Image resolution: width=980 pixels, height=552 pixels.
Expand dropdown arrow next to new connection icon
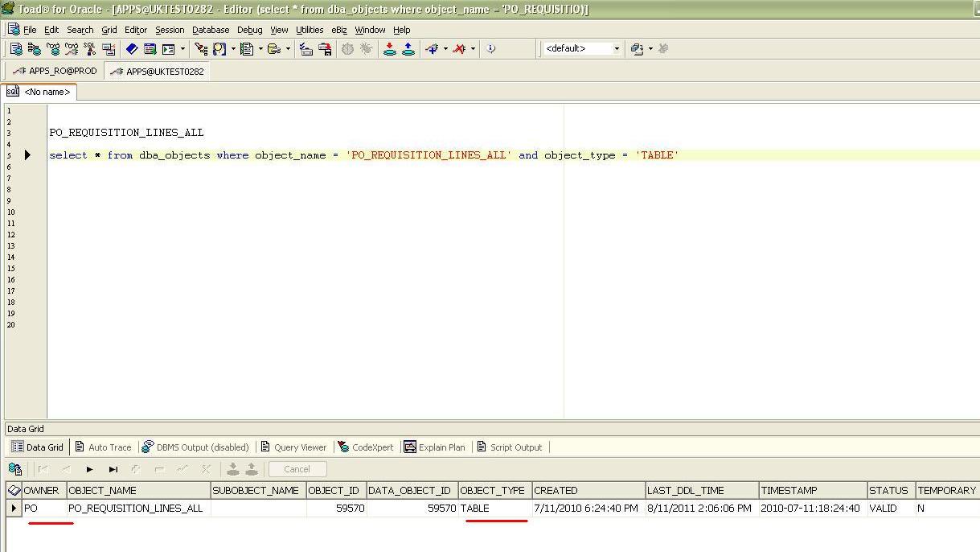click(445, 48)
